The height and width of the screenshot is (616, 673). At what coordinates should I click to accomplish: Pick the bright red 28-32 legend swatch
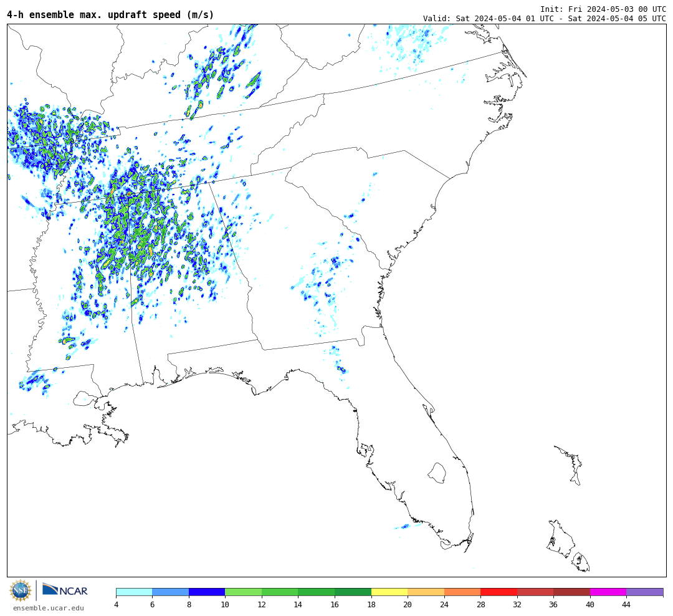coord(499,592)
